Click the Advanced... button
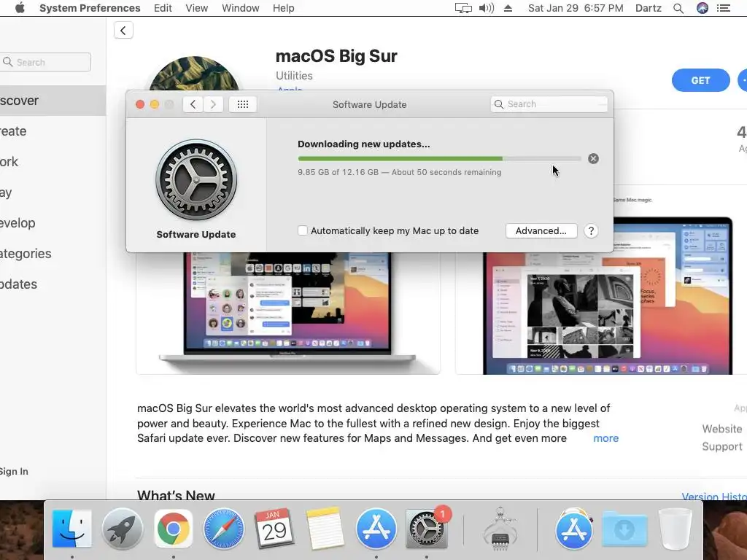This screenshot has width=747, height=560. [x=541, y=231]
